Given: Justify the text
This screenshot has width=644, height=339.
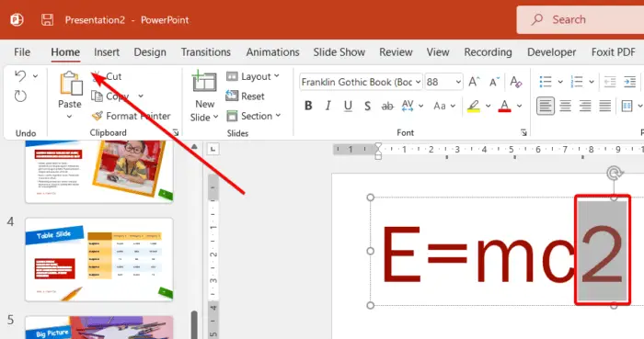Looking at the screenshot, I should click(x=605, y=107).
